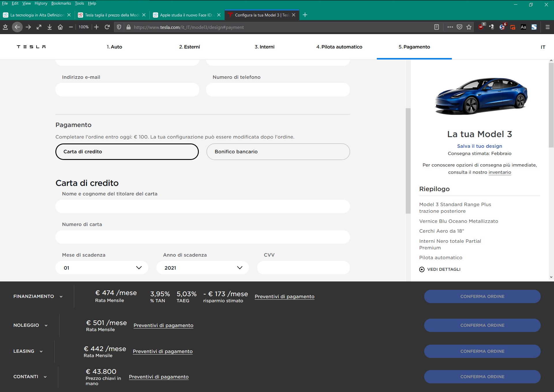Screen dimensions: 554x392
Task: Go to step 4 Pilota automatico
Action: coord(339,47)
